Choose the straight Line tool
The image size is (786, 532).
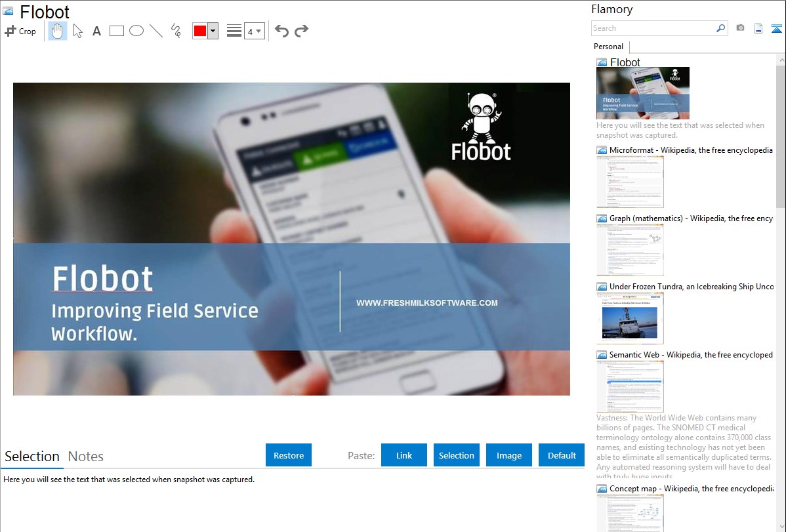click(x=156, y=31)
